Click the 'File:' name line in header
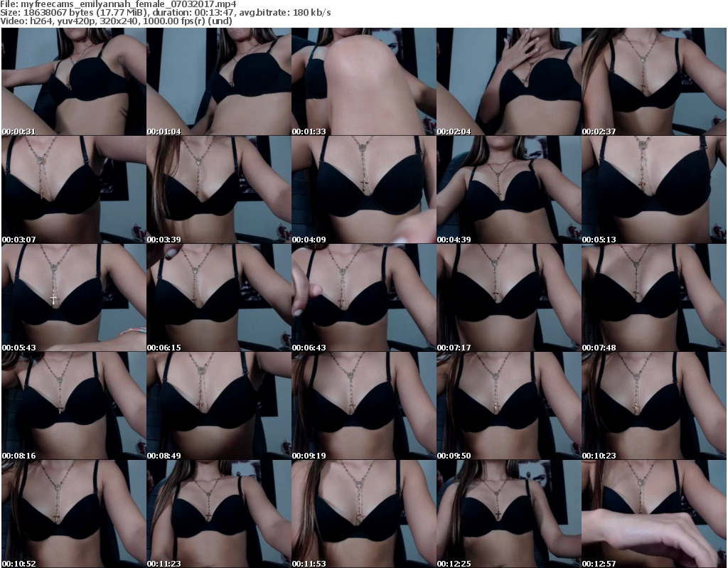The image size is (728, 568). point(119,4)
